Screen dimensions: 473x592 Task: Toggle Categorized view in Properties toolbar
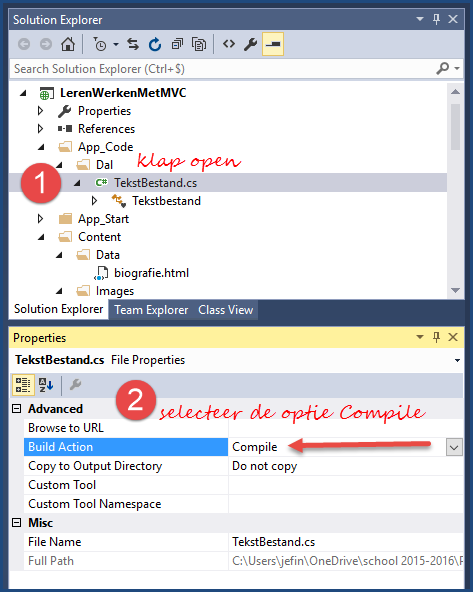click(x=23, y=385)
